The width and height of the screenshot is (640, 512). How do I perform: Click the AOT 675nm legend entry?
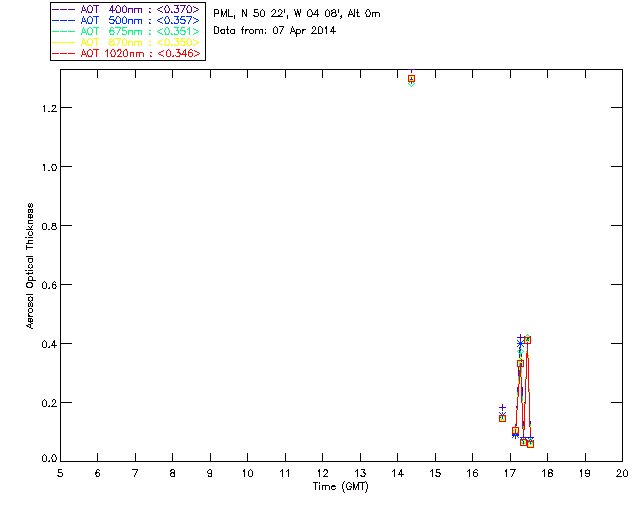(x=126, y=31)
